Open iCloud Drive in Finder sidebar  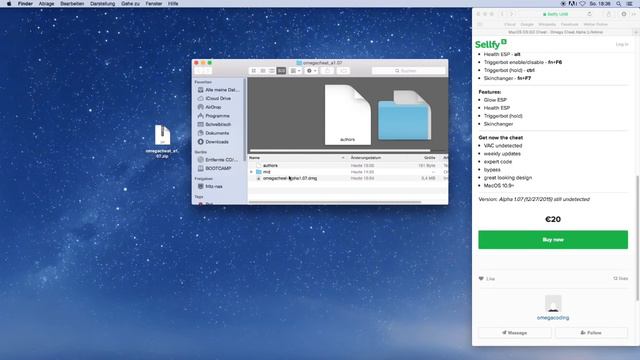click(215, 98)
